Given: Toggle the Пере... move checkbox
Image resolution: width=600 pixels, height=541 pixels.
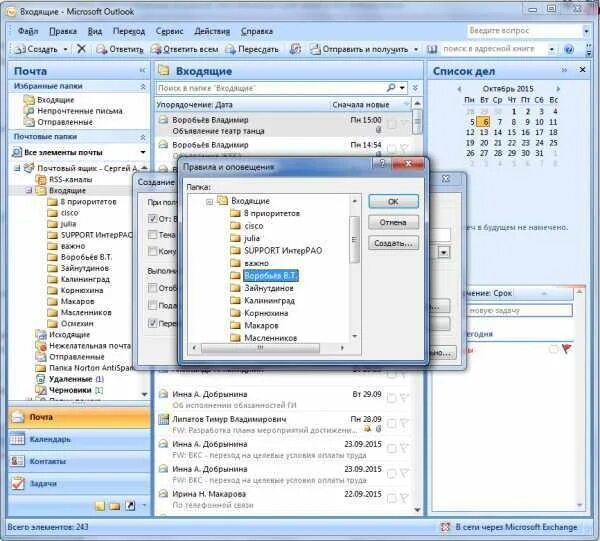Looking at the screenshot, I should pyautogui.click(x=152, y=323).
